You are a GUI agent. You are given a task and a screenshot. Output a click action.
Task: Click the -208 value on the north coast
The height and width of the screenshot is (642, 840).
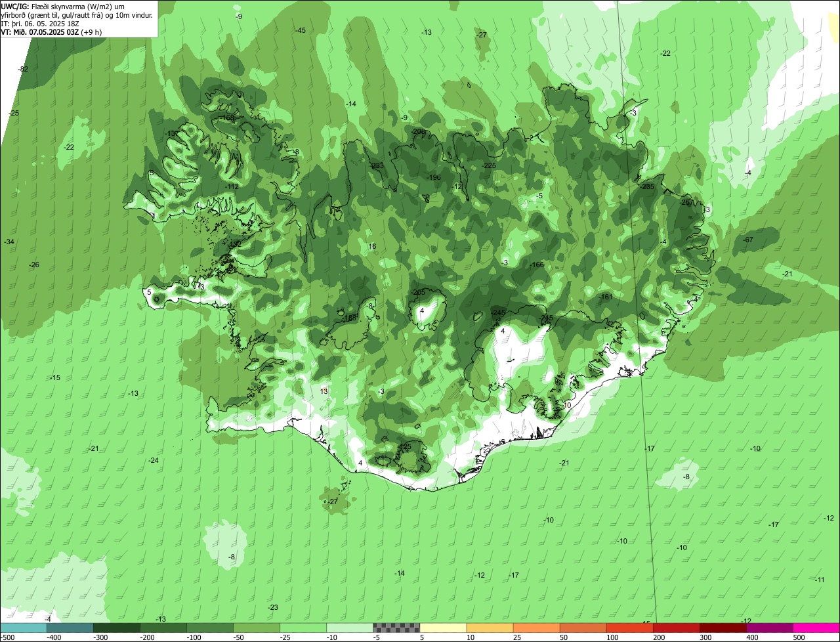point(419,131)
